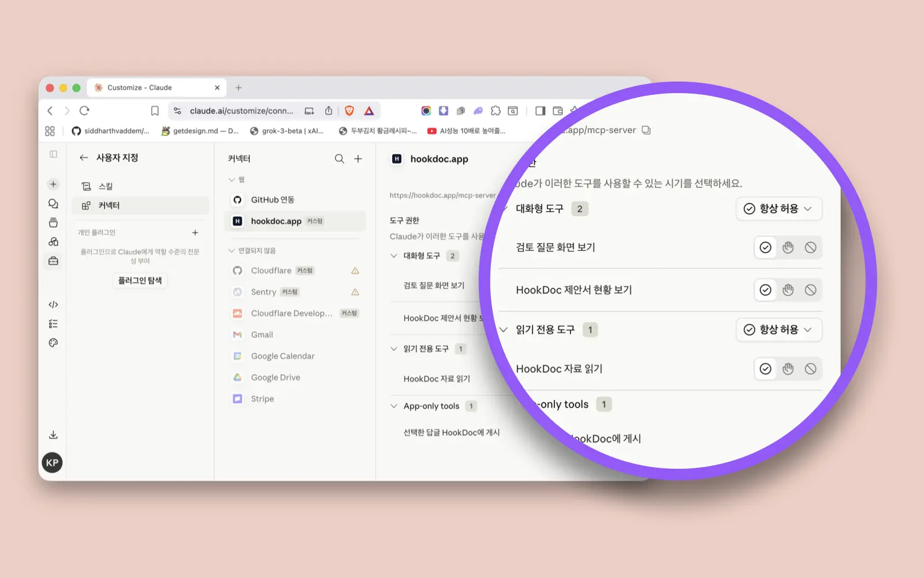Open the code icon in the Claude sidebar
The image size is (924, 578).
tap(53, 305)
